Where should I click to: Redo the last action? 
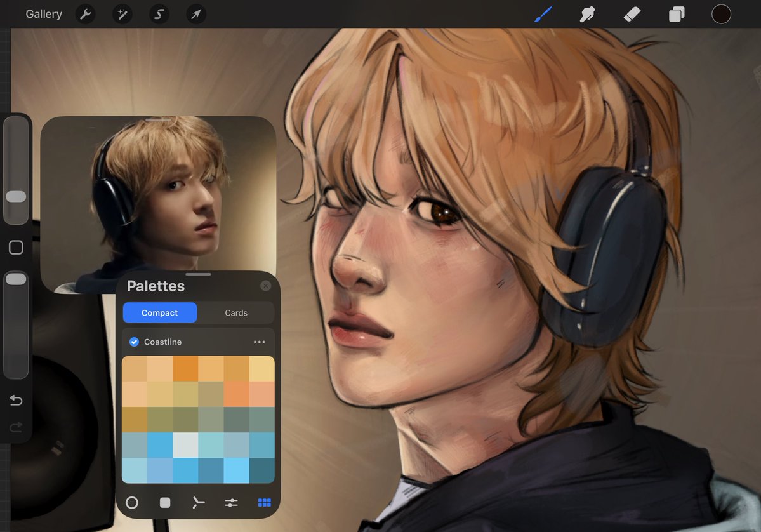click(x=16, y=427)
